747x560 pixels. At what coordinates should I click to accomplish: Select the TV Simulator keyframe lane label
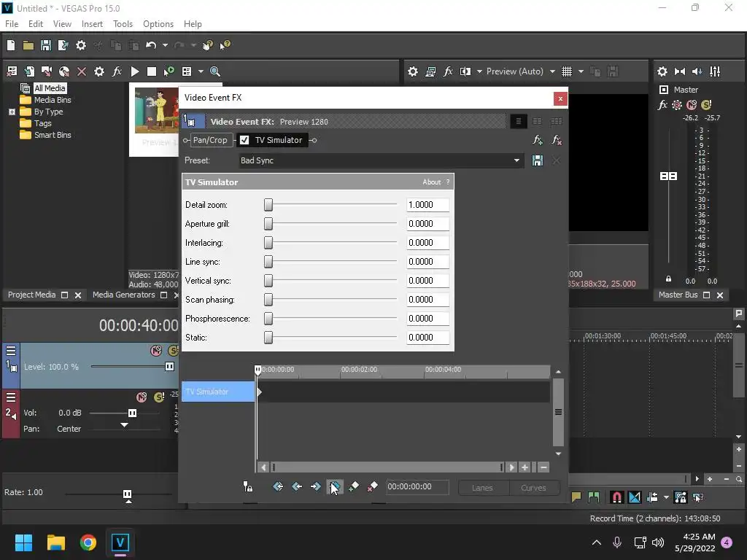pos(218,392)
